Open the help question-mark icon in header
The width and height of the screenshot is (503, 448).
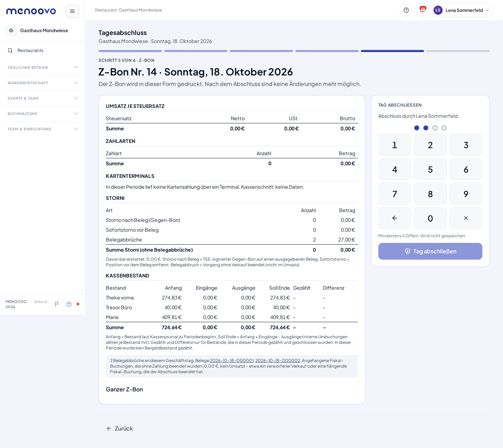pyautogui.click(x=406, y=10)
